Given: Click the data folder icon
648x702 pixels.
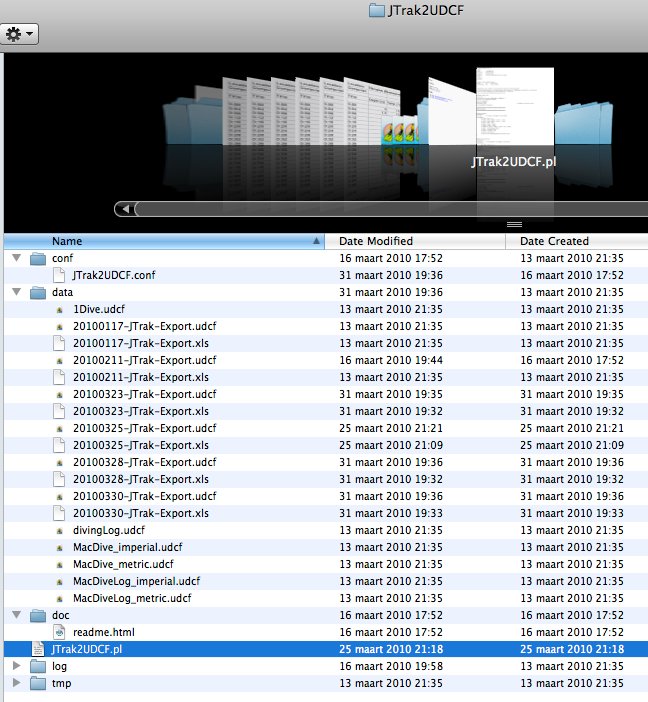Looking at the screenshot, I should tap(38, 292).
